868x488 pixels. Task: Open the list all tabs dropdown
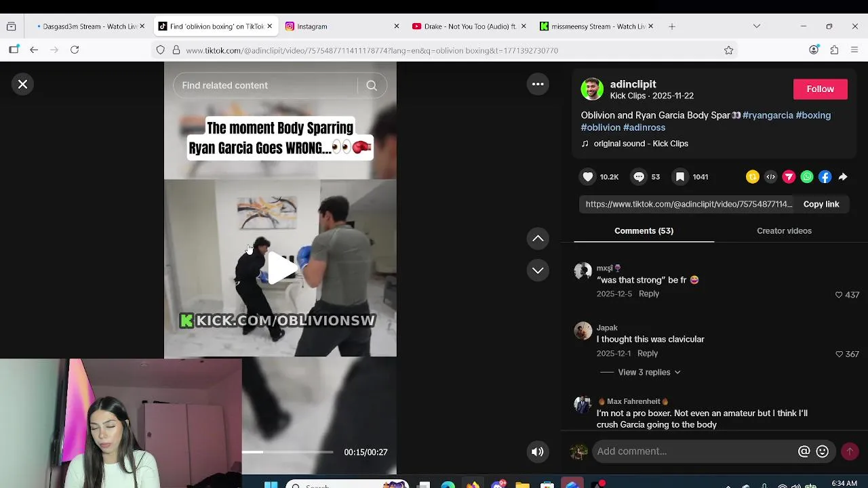click(757, 26)
